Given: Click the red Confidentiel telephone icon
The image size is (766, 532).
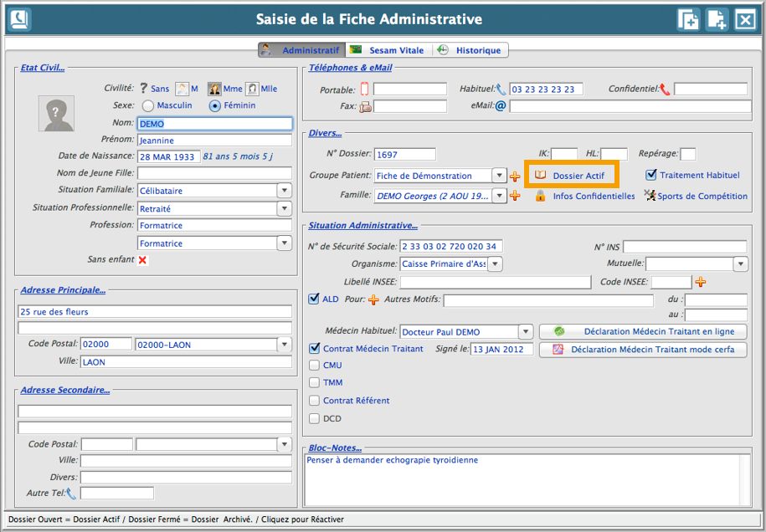Looking at the screenshot, I should click(x=665, y=90).
